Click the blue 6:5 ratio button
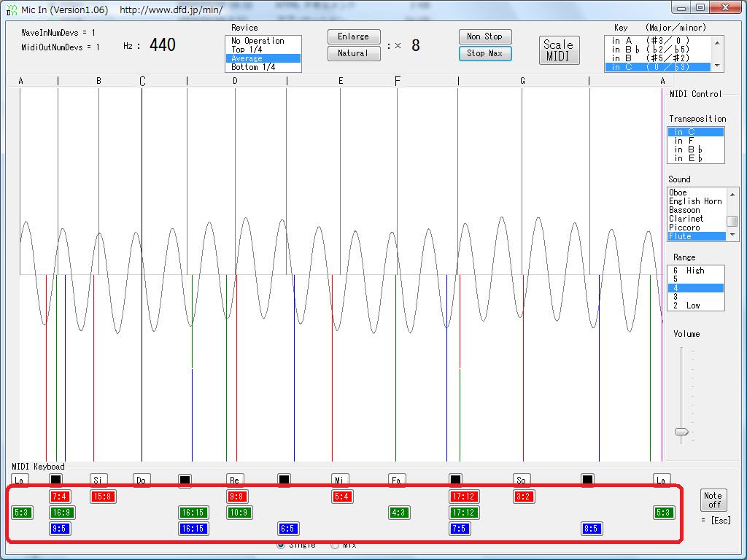 pos(288,529)
